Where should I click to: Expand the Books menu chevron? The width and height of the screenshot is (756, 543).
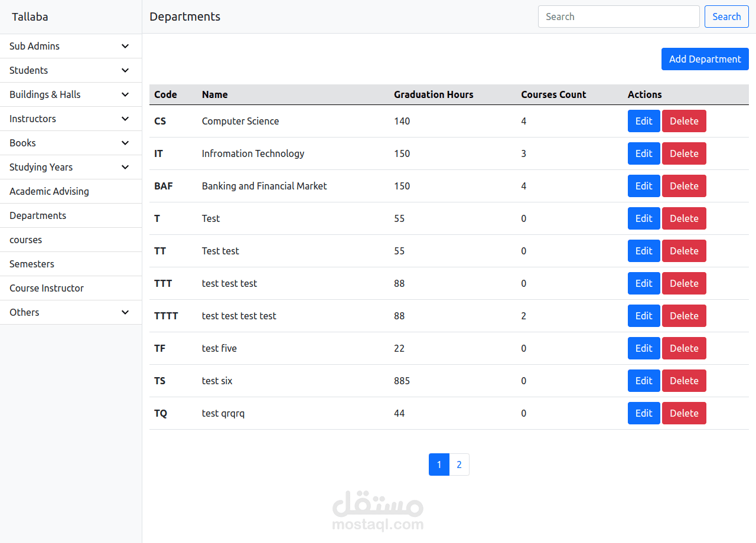click(x=125, y=143)
